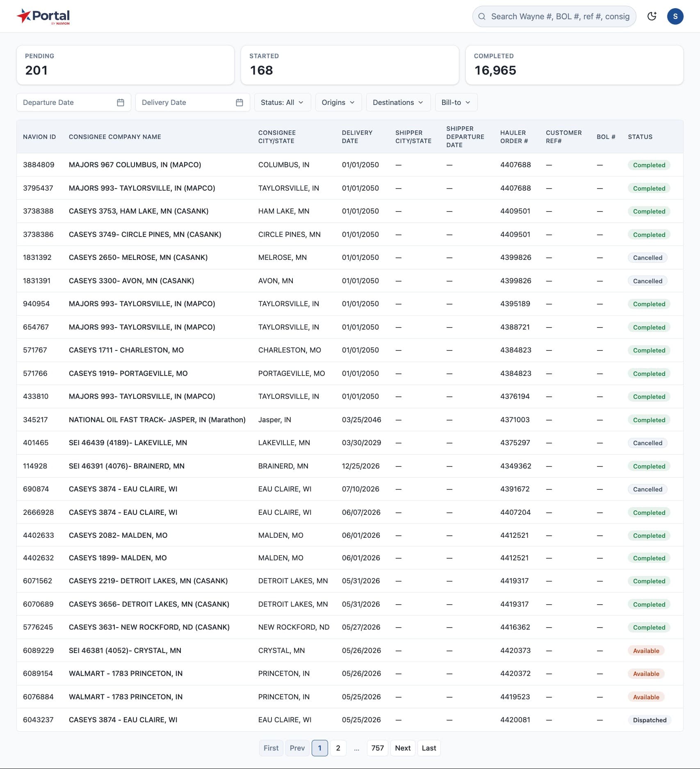Click the Portal by Navion logo
Image resolution: width=700 pixels, height=769 pixels.
click(43, 16)
